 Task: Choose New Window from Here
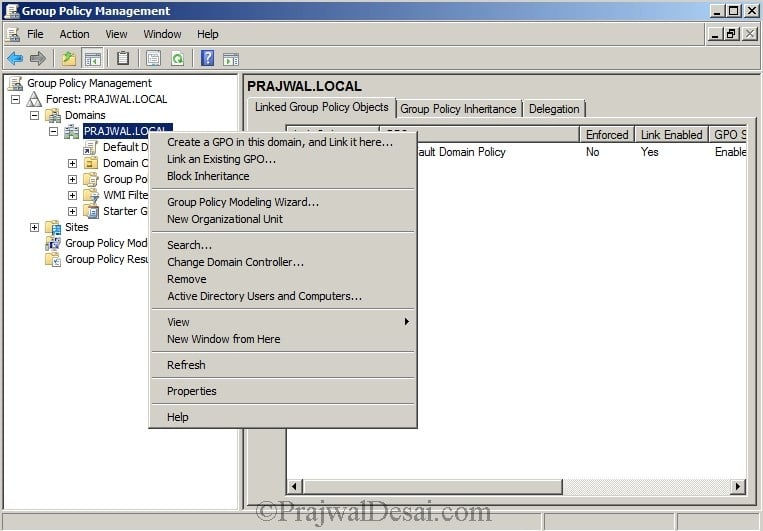click(x=283, y=339)
